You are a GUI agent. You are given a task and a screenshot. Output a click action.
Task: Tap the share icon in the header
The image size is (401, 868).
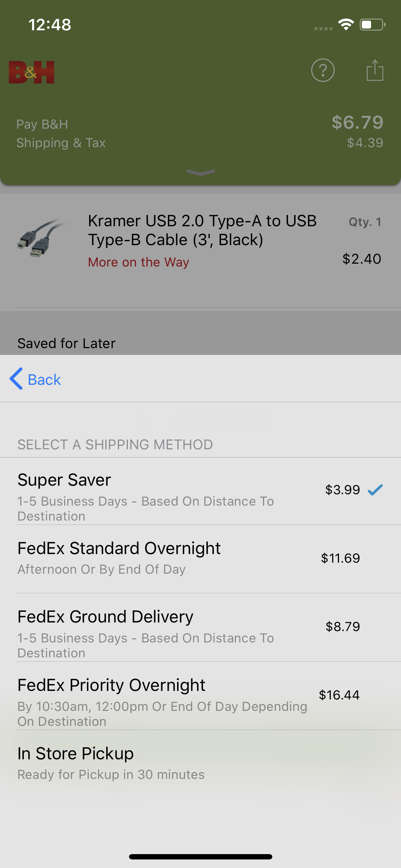pyautogui.click(x=375, y=70)
